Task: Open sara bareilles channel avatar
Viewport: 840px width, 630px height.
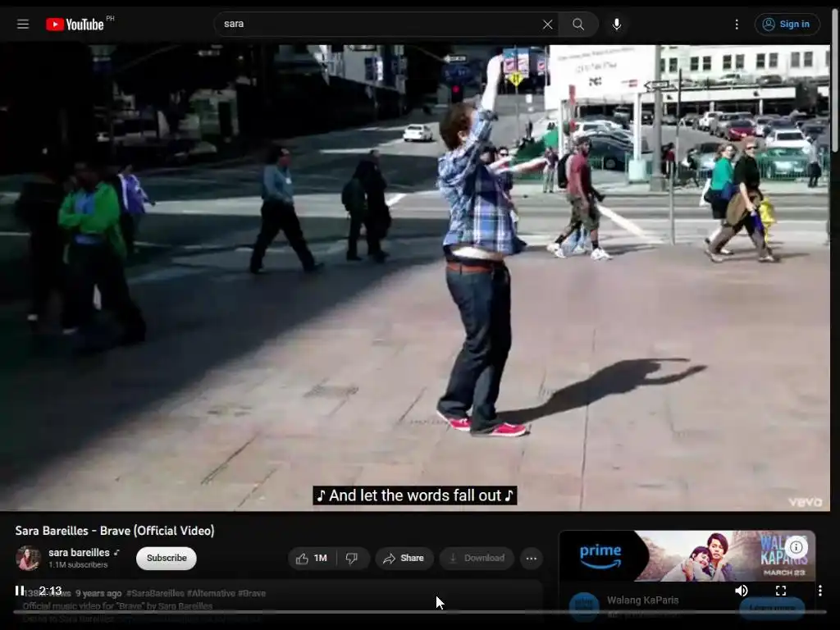Action: pos(28,558)
